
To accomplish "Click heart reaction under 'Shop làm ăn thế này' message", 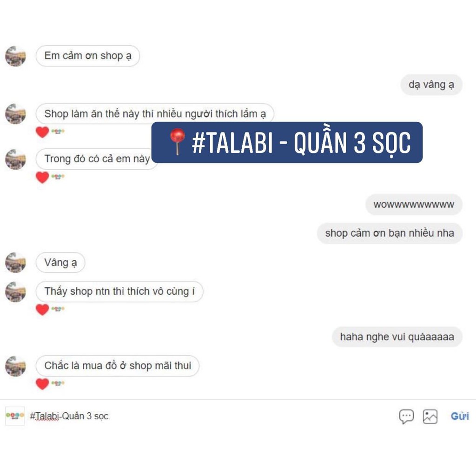I will pos(42,132).
